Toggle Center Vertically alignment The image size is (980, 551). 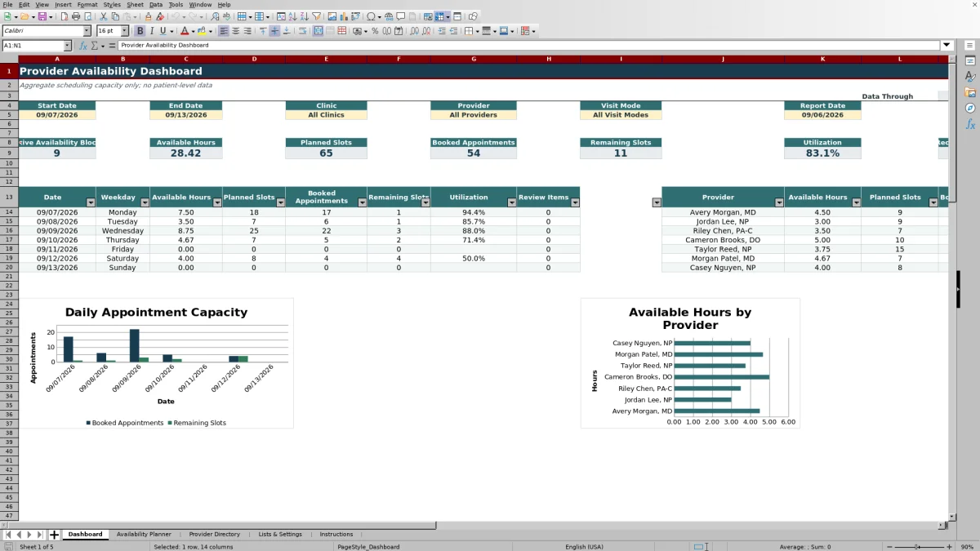tap(274, 31)
